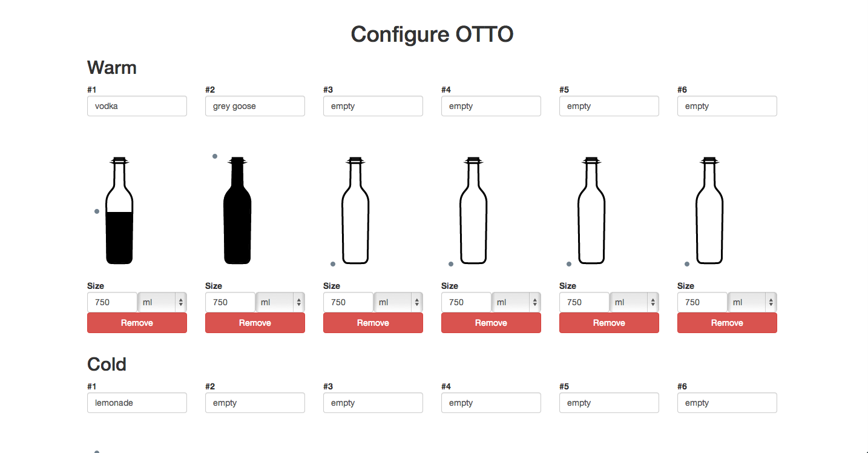Open the ml unit dropdown for Warm #6
The width and height of the screenshot is (868, 453).
point(752,302)
